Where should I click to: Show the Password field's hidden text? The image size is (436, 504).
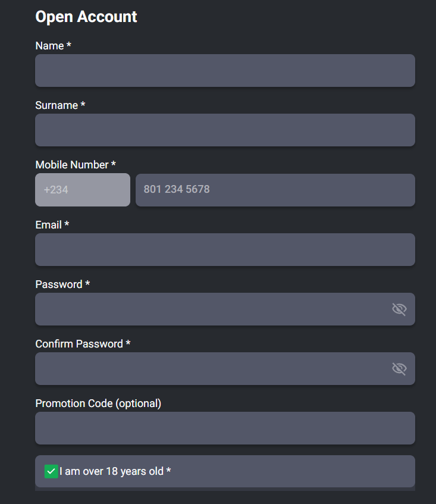coord(399,309)
